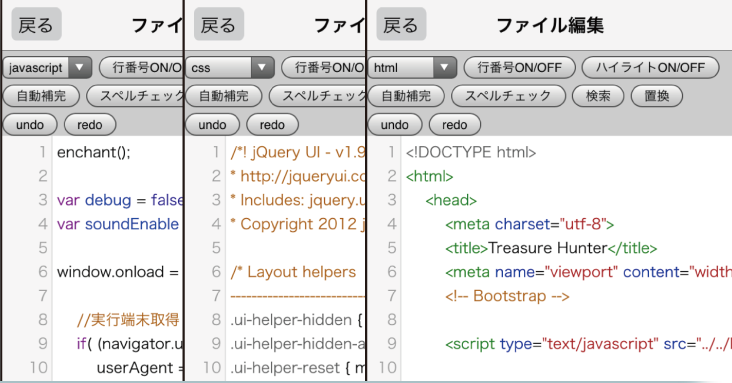Click the '//実行端末取得' comment line
732x383 pixels.
[128, 320]
